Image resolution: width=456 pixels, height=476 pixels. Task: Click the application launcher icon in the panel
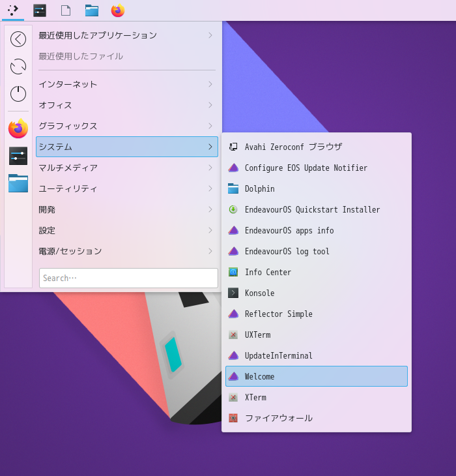point(13,10)
